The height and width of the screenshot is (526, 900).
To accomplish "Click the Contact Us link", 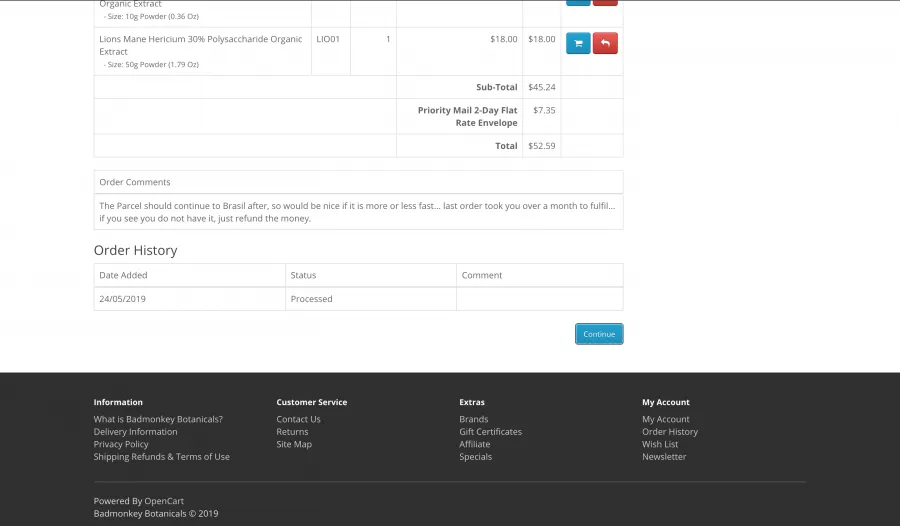I will pyautogui.click(x=298, y=419).
